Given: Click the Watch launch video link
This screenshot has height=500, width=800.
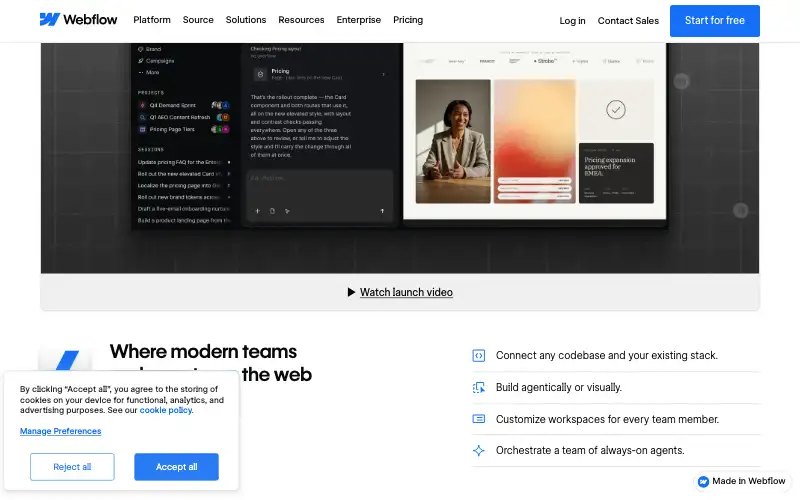Looking at the screenshot, I should pos(406,292).
